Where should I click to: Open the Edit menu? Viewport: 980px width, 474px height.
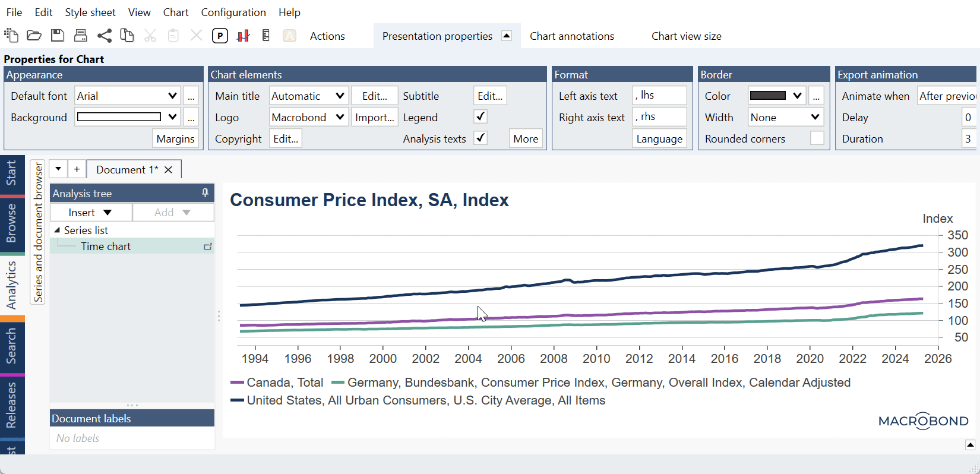click(43, 12)
